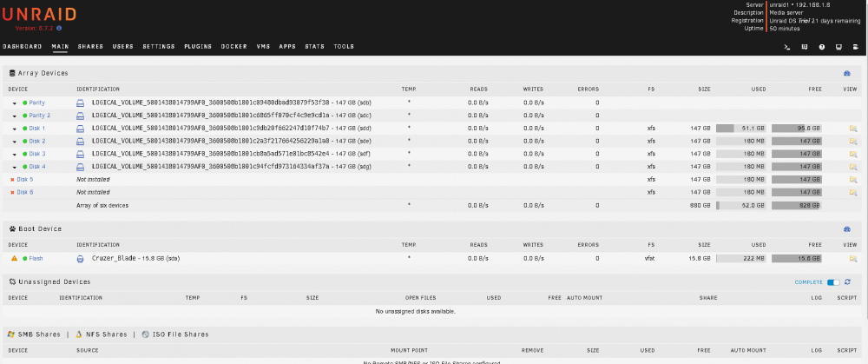The width and height of the screenshot is (868, 364).
Task: Open the SHARES menu tab
Action: click(90, 47)
